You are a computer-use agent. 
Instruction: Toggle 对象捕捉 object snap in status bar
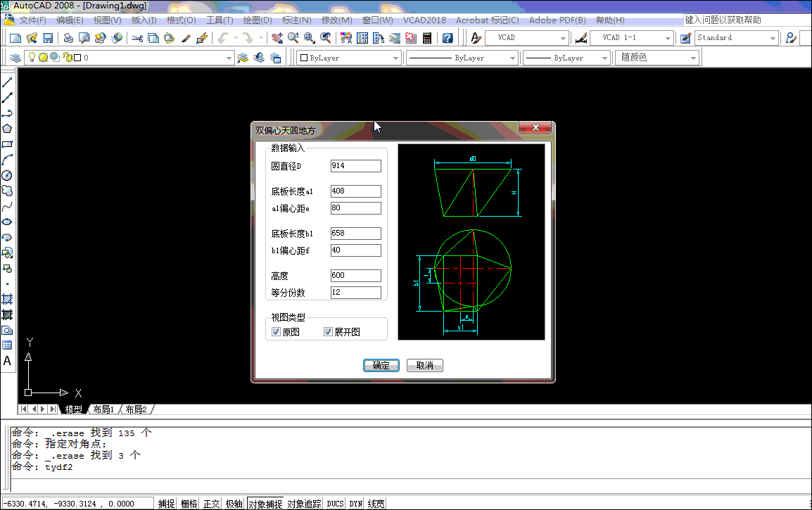265,504
